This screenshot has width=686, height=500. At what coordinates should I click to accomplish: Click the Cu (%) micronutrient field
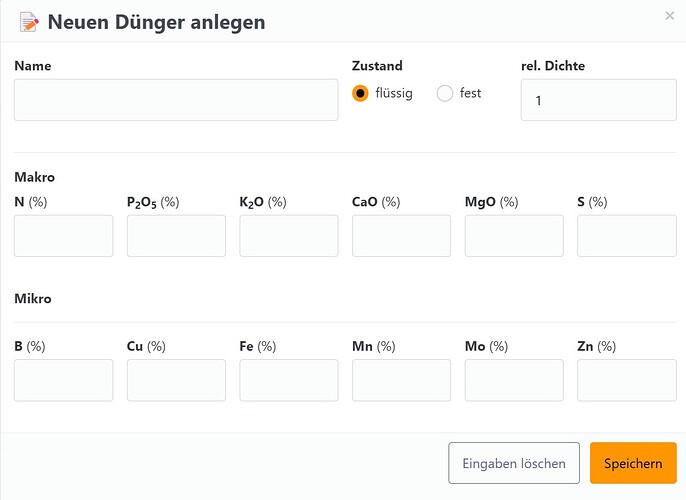click(176, 380)
